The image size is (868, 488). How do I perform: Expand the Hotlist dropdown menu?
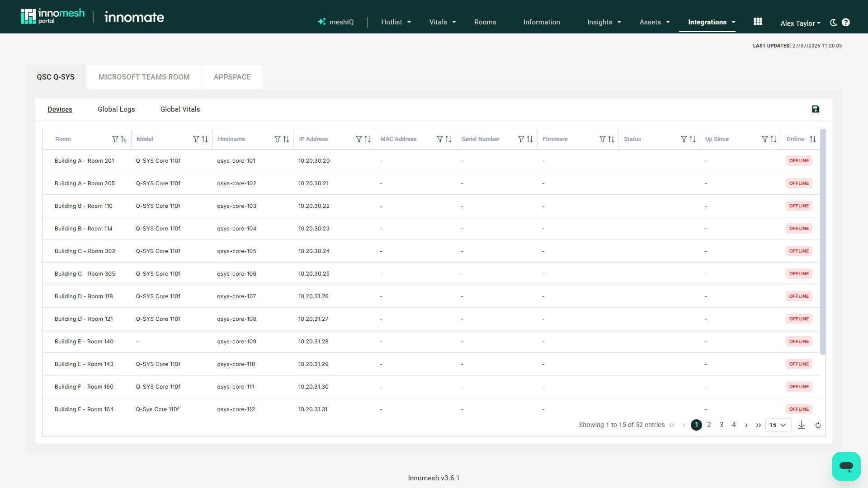(396, 22)
